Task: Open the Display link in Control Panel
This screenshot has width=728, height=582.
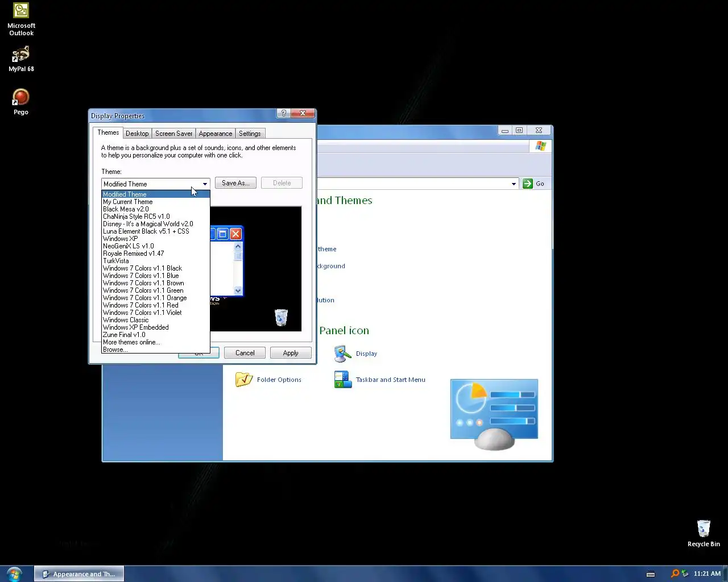Action: (366, 354)
